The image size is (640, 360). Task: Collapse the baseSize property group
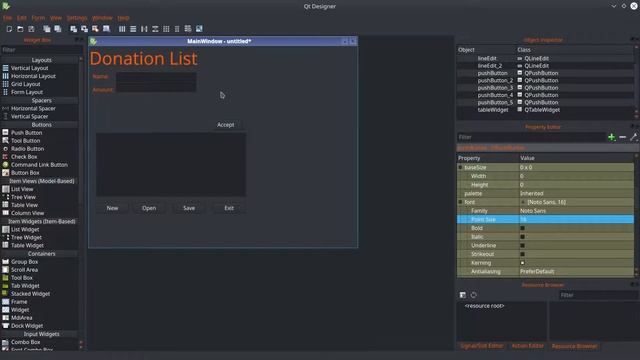click(460, 167)
